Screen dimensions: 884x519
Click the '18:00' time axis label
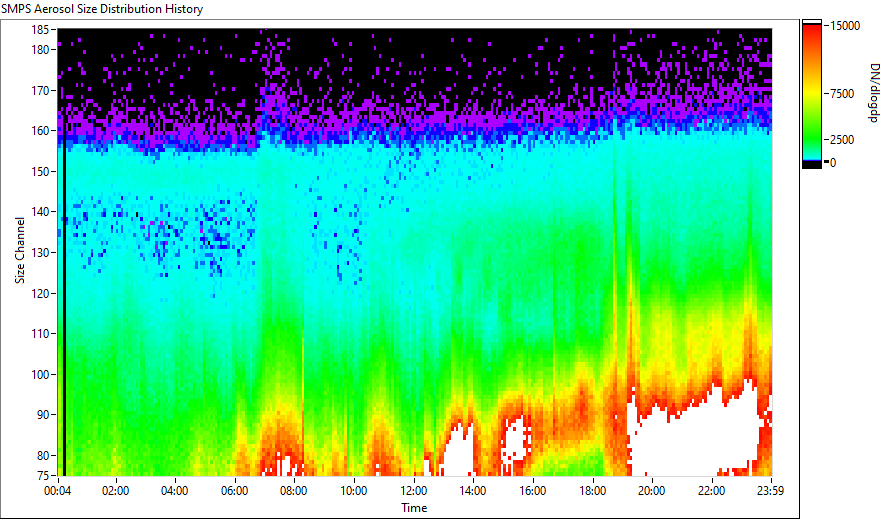(x=593, y=491)
